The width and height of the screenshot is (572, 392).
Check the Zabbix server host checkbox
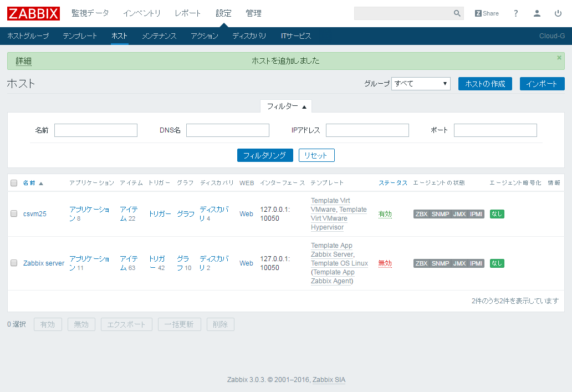(14, 263)
